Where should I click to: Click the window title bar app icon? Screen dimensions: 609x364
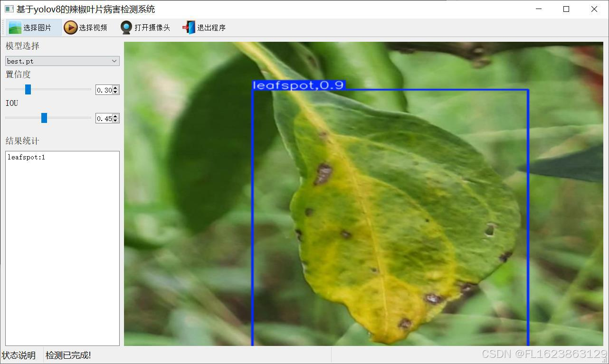click(9, 9)
